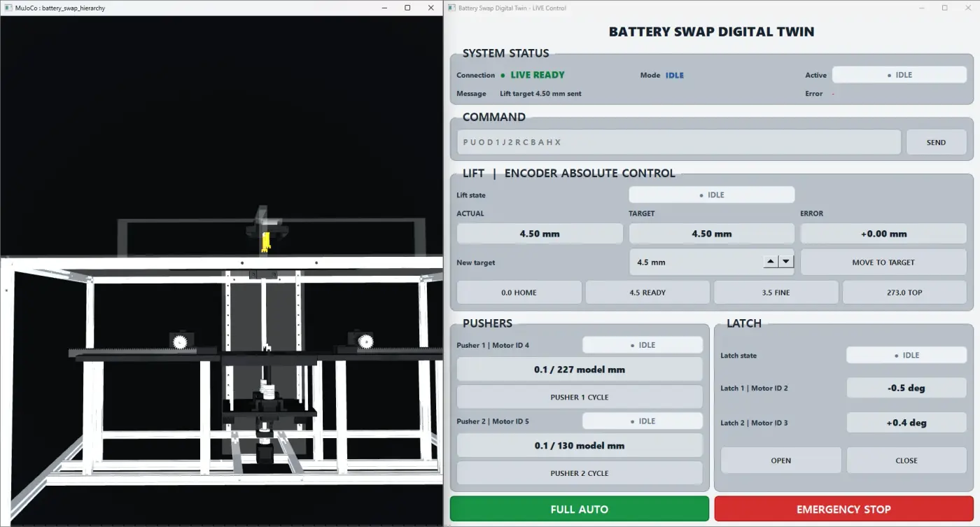This screenshot has width=980, height=527.
Task: Focus the command input field
Action: click(x=679, y=142)
